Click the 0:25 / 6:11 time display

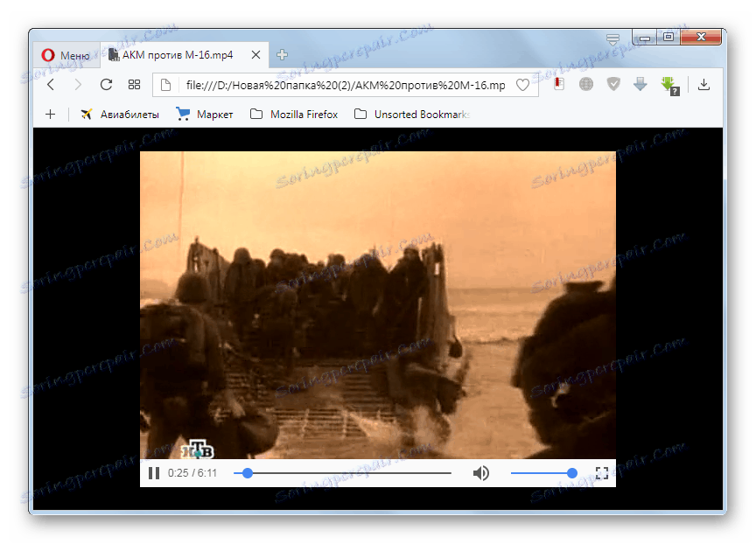click(192, 473)
